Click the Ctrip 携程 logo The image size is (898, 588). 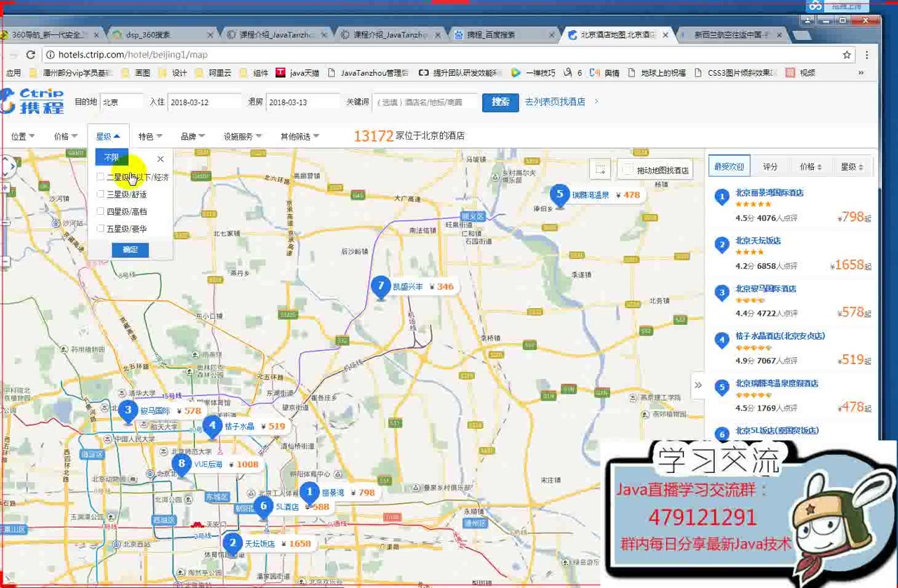tap(32, 101)
